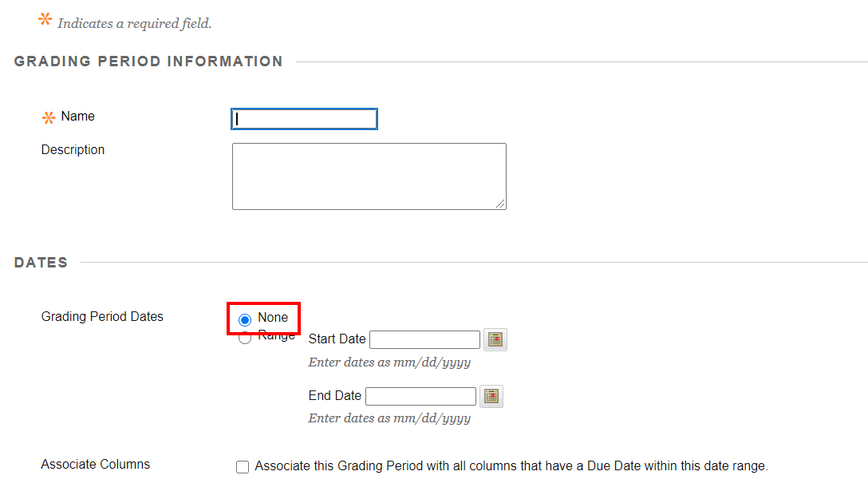Grab the Description box resize handle
This screenshot has height=499, width=868.
click(x=500, y=204)
